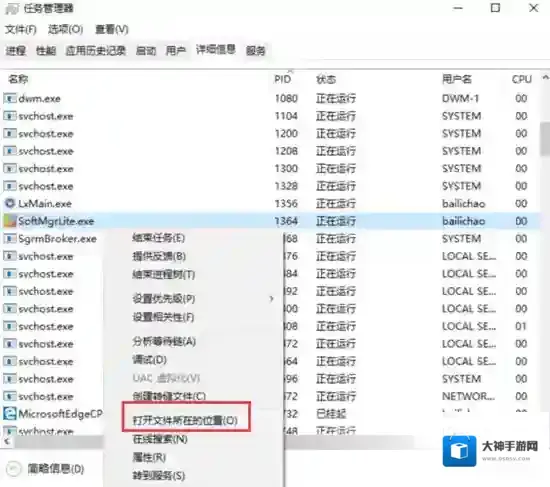This screenshot has height=487, width=550.
Task: Click the scroll-up arrow above vertical scrollbar
Action: pyautogui.click(x=545, y=77)
